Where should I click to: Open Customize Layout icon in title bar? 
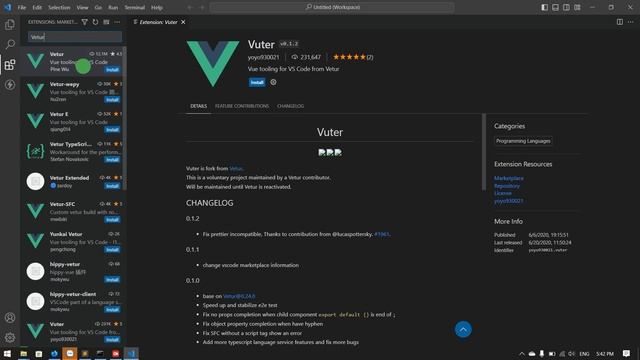pos(577,7)
